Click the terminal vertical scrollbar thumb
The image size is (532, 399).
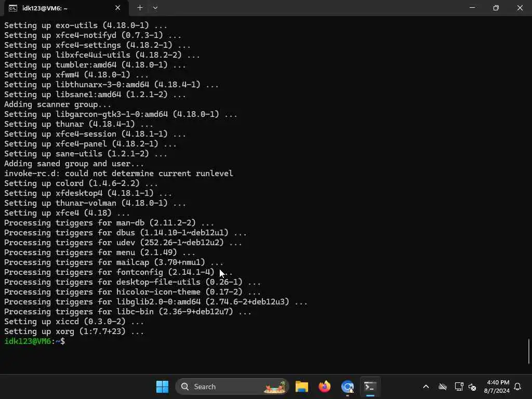click(528, 351)
